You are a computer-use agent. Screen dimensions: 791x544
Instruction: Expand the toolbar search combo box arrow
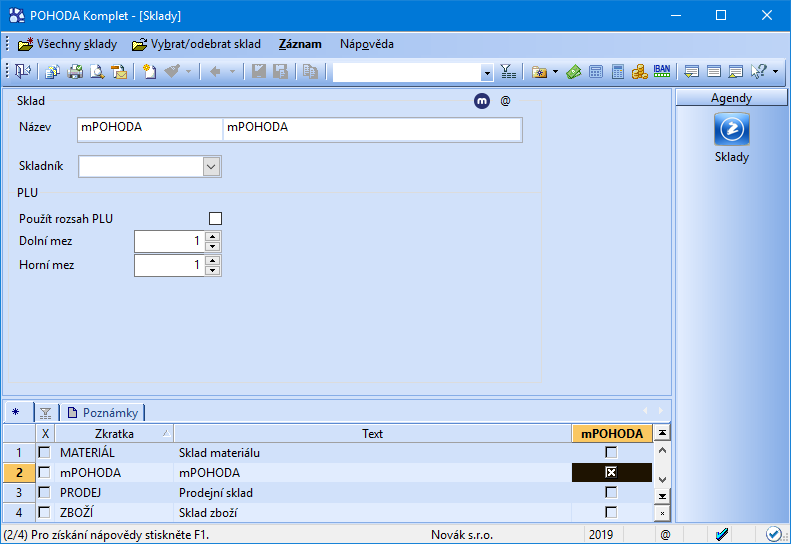[x=487, y=73]
